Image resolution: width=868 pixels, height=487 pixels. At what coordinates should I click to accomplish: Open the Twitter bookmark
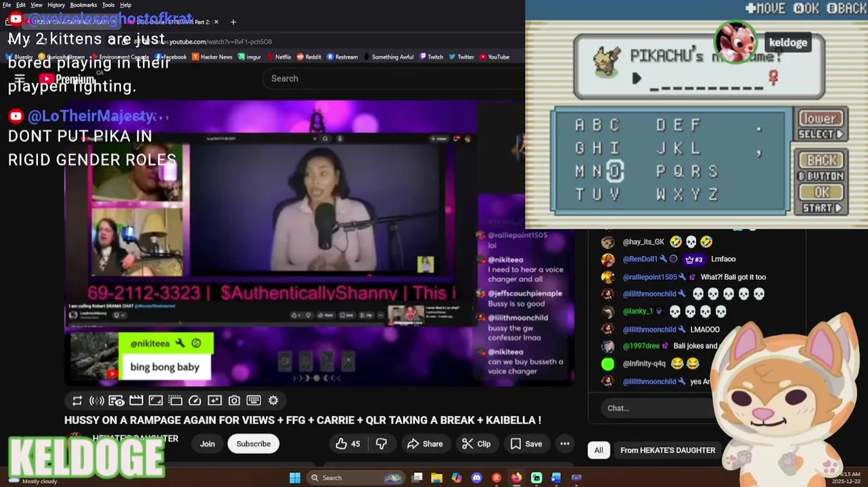click(461, 57)
